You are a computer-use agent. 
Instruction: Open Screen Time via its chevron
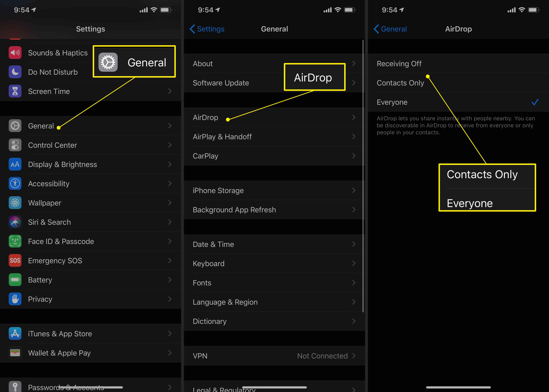pyautogui.click(x=170, y=91)
